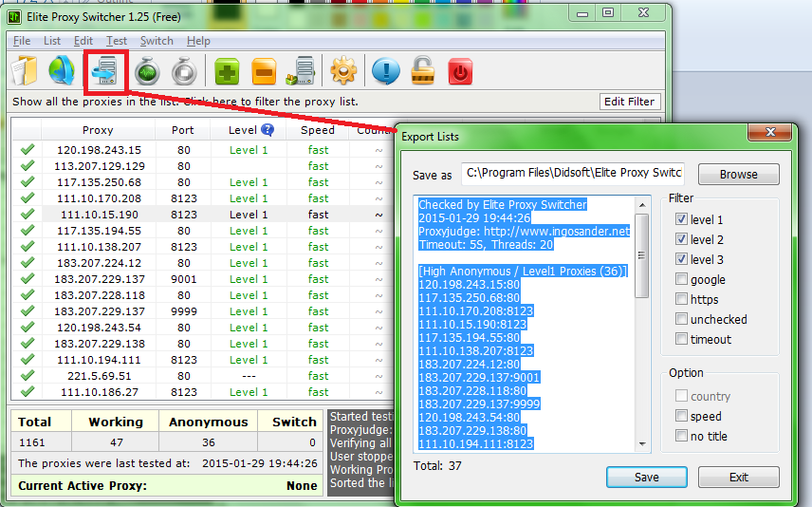
Task: Click the Save as path field
Action: [573, 173]
